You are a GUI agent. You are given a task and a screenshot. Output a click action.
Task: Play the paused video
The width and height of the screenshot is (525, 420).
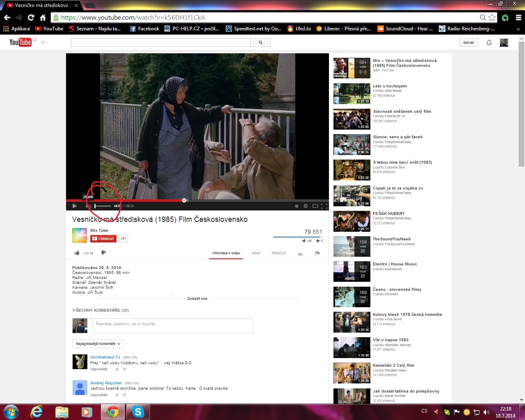click(74, 206)
